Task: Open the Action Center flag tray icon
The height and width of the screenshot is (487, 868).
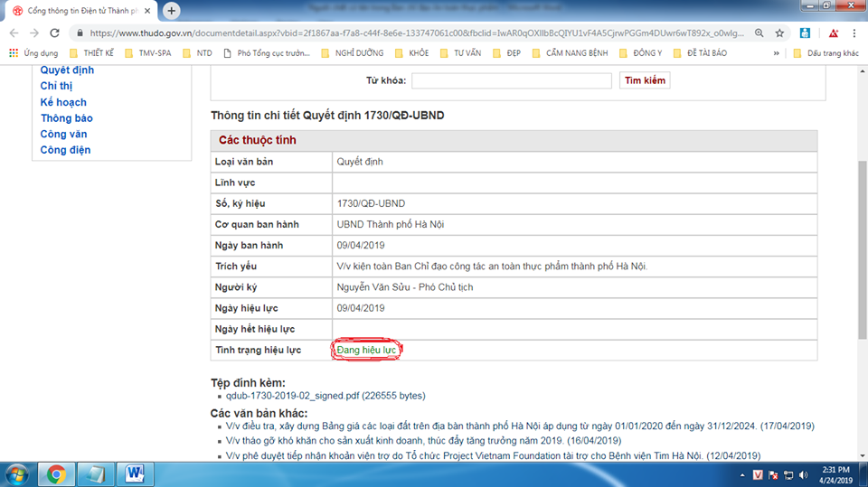Action: 773,475
